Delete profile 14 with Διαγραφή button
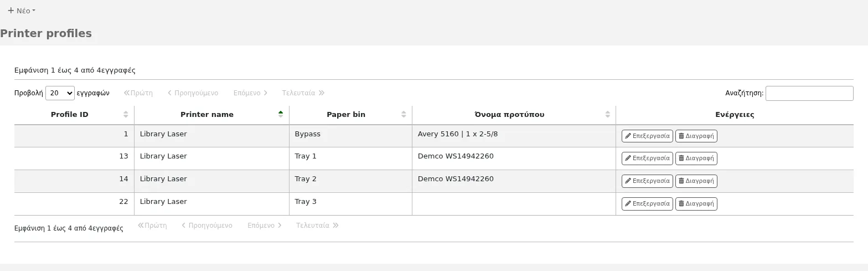 pos(696,181)
